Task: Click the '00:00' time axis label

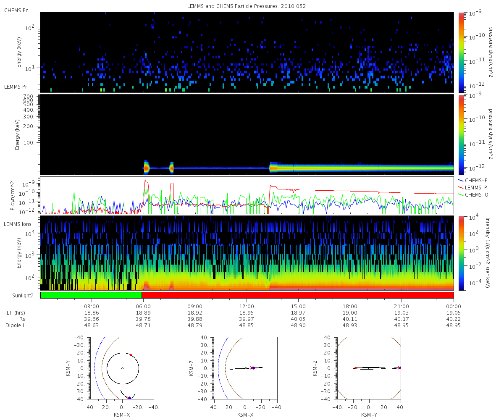Action: pos(454,306)
